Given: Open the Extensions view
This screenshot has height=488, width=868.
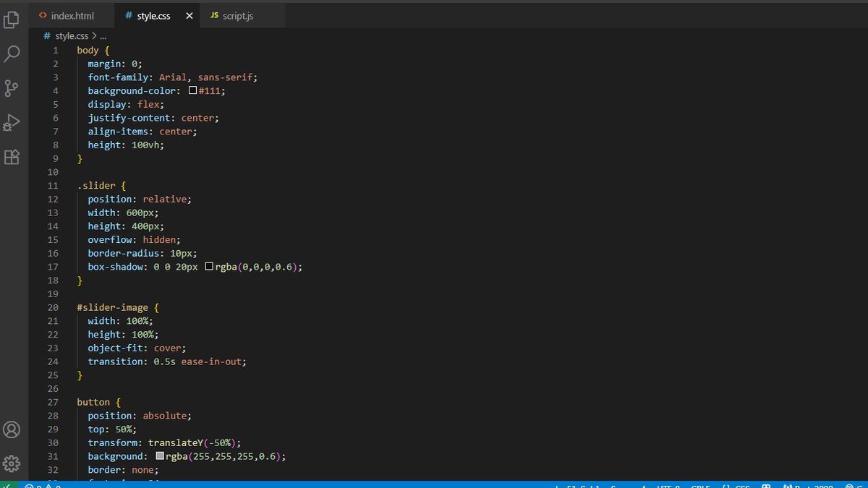Looking at the screenshot, I should 12,157.
